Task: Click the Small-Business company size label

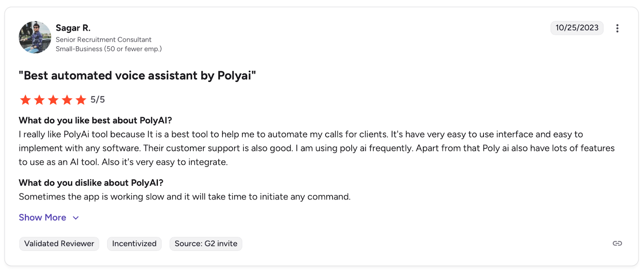Action: [109, 49]
